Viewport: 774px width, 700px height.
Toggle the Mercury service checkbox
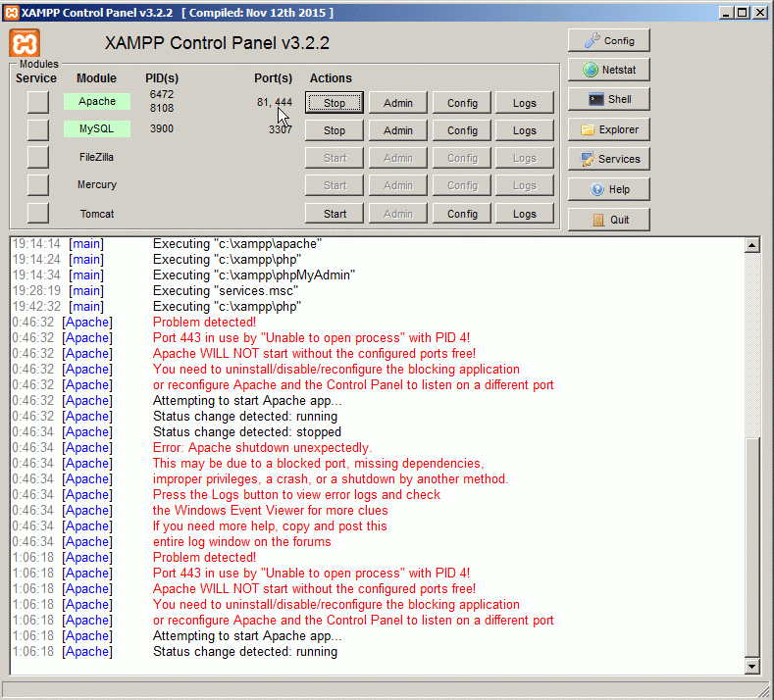tap(38, 185)
